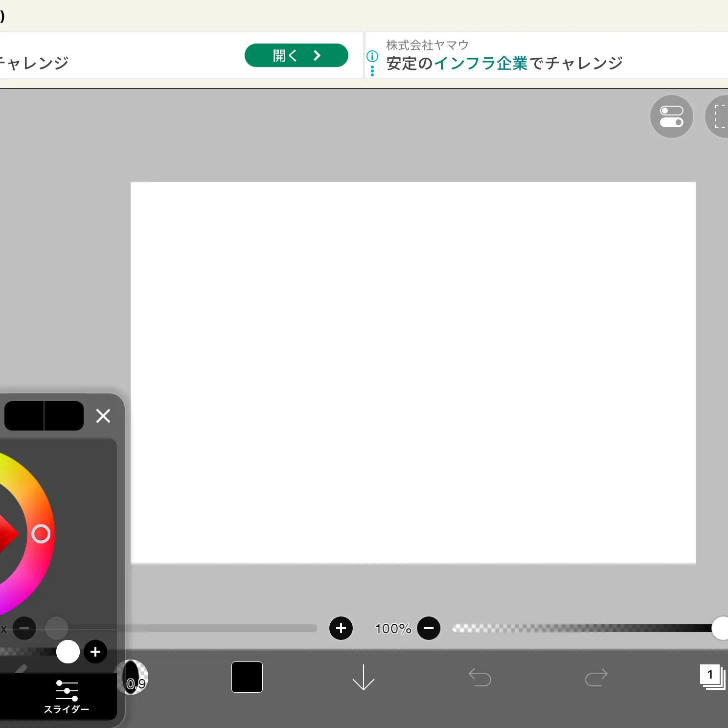
Task: Select the right black color swatch
Action: pyautogui.click(x=64, y=416)
